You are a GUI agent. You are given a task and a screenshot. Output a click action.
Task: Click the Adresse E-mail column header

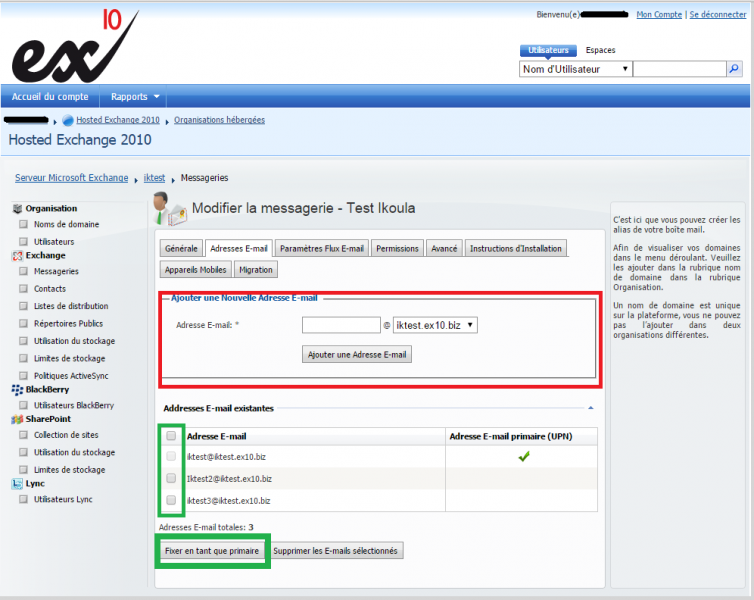(x=216, y=437)
